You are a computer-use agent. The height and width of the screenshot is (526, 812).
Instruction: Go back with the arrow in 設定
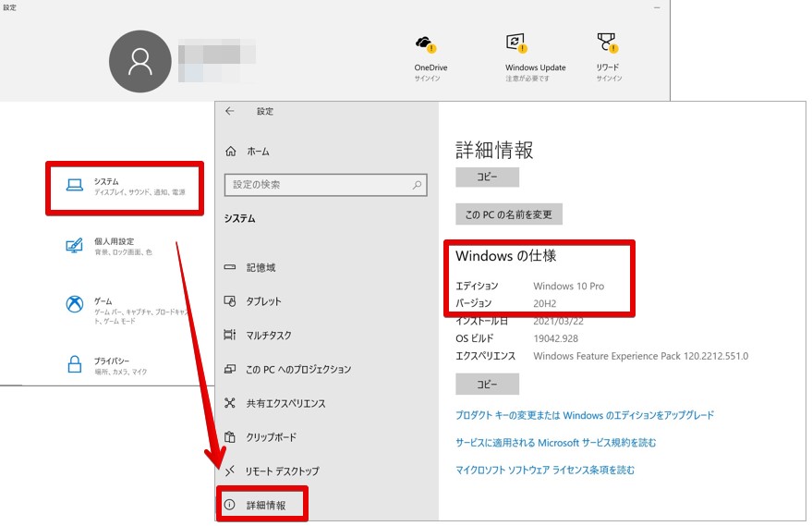pos(230,111)
